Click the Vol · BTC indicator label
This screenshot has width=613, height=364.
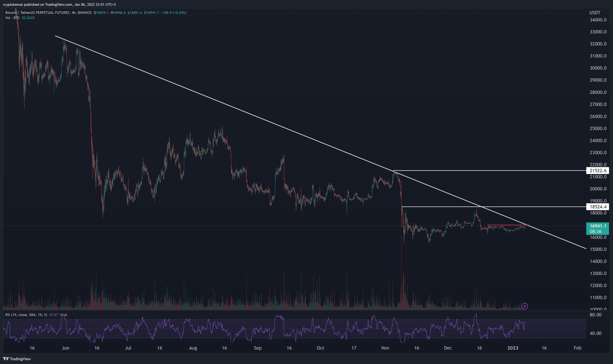tap(12, 18)
